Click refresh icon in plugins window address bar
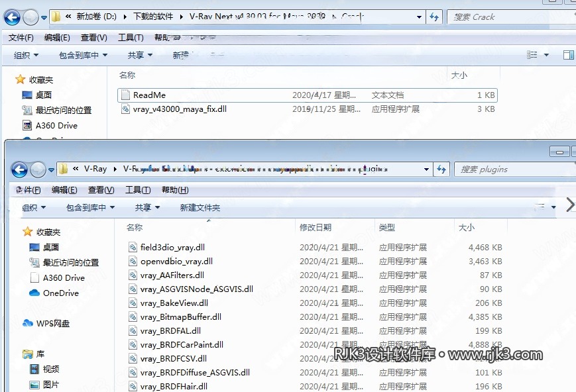576x392 pixels. pos(441,170)
